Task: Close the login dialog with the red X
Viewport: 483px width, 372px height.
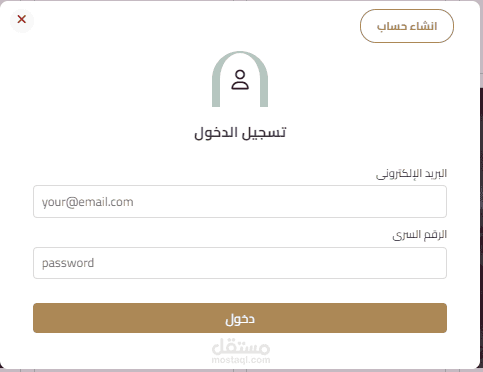Action: coord(22,19)
